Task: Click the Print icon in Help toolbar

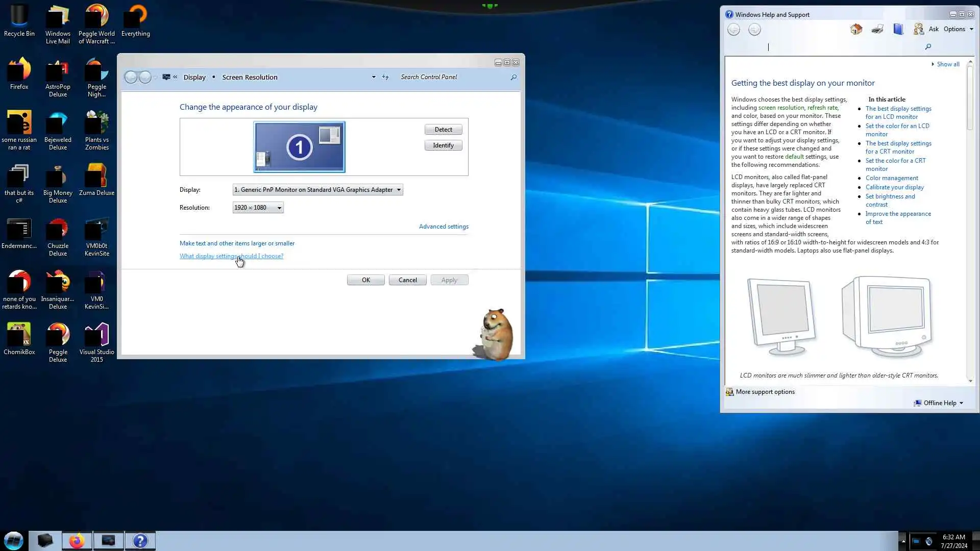Action: pyautogui.click(x=877, y=29)
